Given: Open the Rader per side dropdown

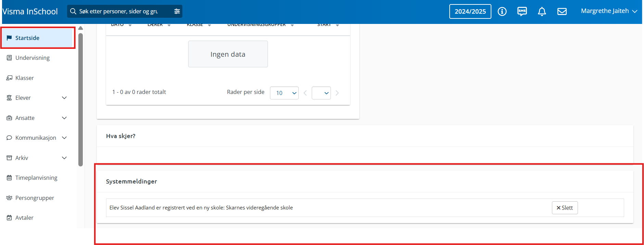Looking at the screenshot, I should coord(284,93).
